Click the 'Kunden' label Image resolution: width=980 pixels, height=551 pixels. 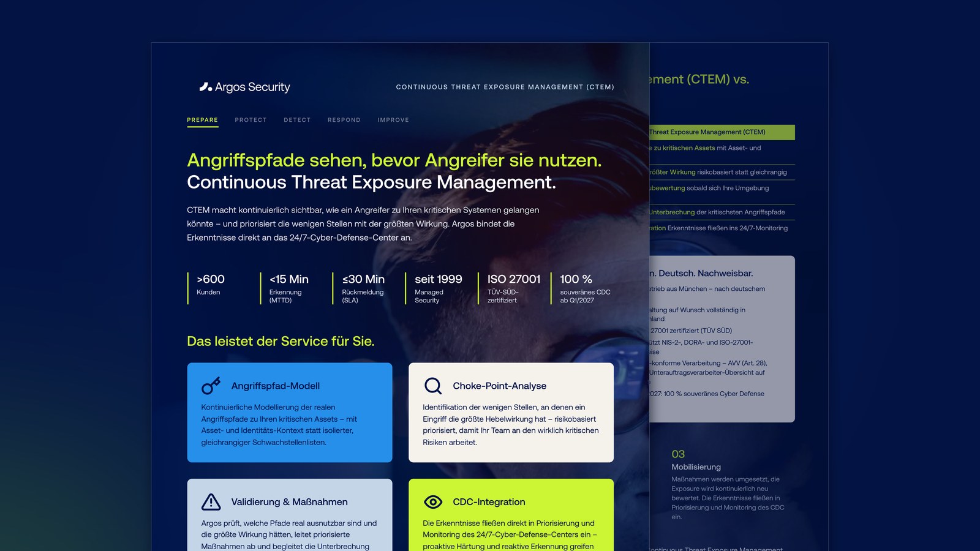click(x=208, y=293)
